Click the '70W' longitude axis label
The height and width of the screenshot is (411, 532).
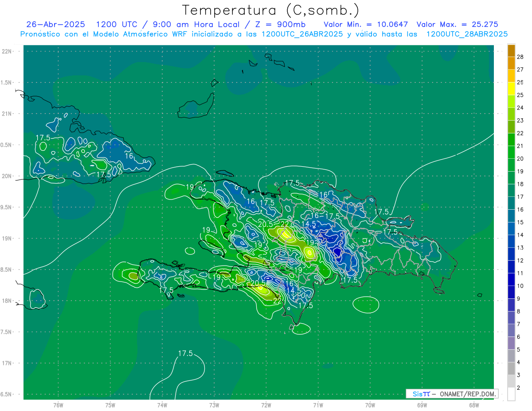370,405
